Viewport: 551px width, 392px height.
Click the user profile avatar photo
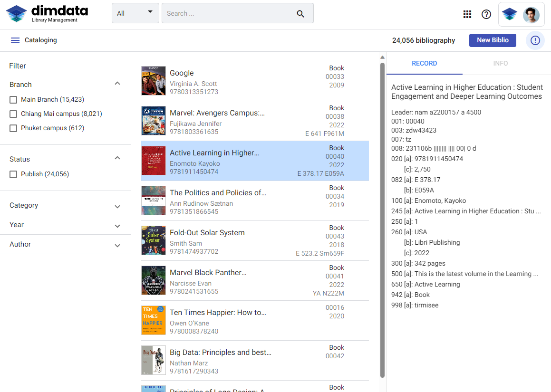point(531,14)
